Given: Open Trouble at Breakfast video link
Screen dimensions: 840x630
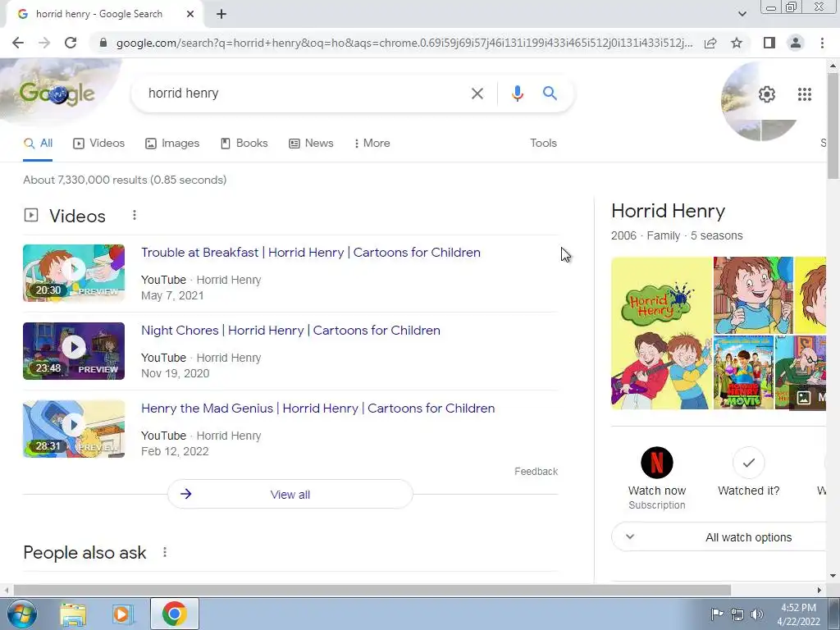Looking at the screenshot, I should coord(311,253).
